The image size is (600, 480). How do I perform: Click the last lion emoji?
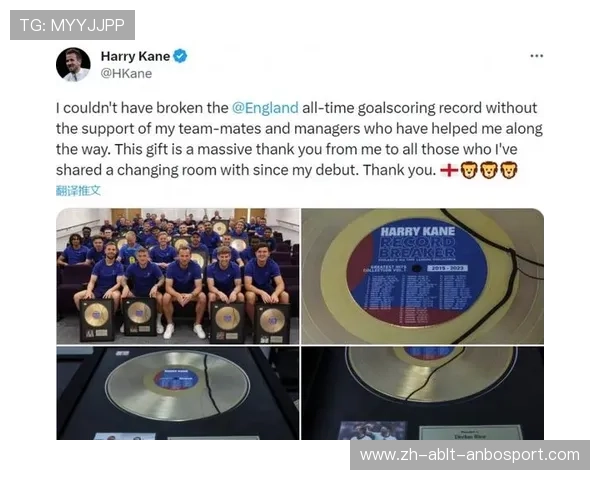pyautogui.click(x=509, y=170)
